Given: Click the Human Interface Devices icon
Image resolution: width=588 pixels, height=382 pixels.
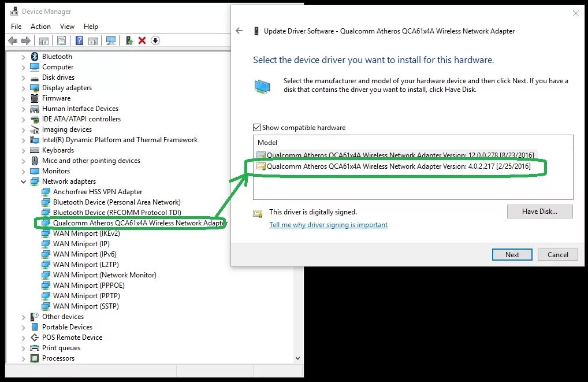Looking at the screenshot, I should coord(35,109).
